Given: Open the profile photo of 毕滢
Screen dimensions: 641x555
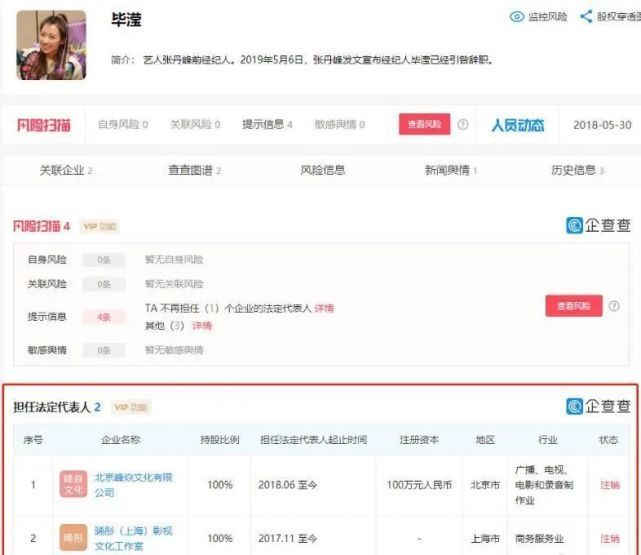Looking at the screenshot, I should pos(52,45).
